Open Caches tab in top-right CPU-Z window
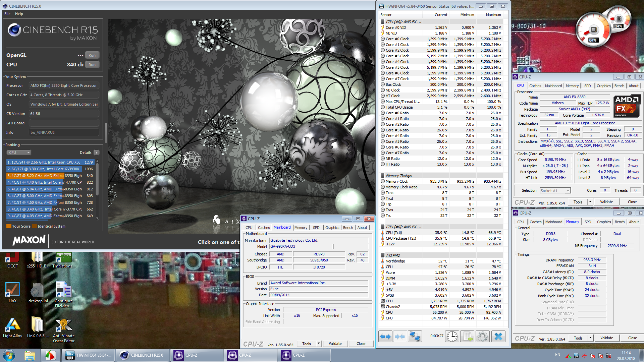Image resolution: width=644 pixels, height=362 pixels. [x=535, y=86]
